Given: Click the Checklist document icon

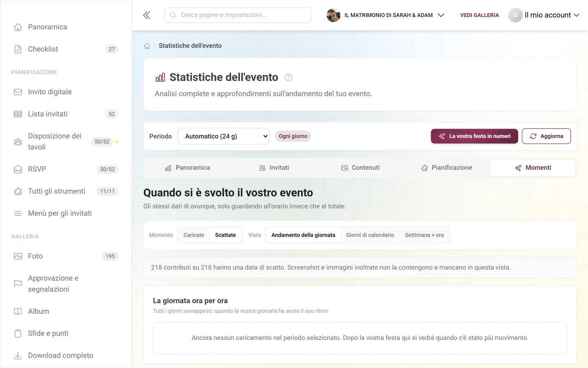Looking at the screenshot, I should point(18,49).
